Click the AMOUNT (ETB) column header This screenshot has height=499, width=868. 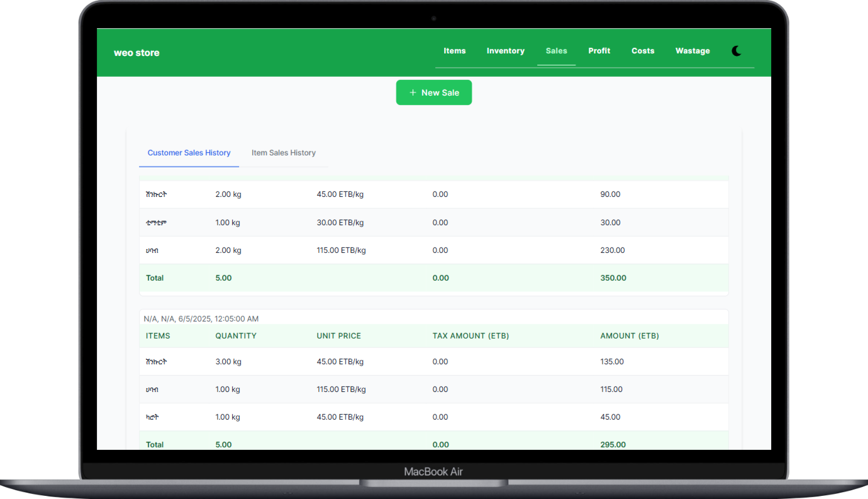point(630,335)
